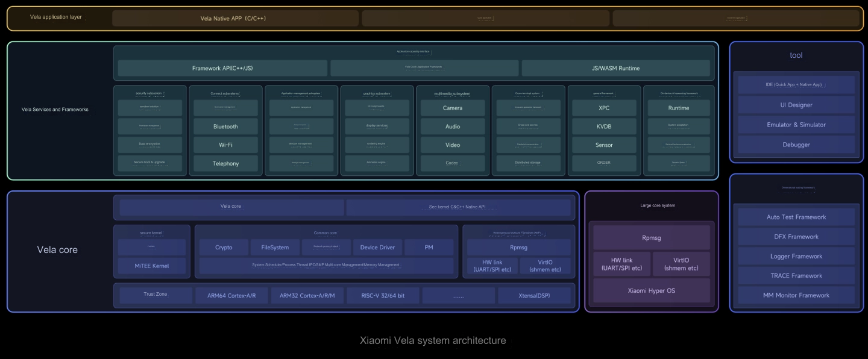Select the FileSystem block in Common core

[274, 247]
